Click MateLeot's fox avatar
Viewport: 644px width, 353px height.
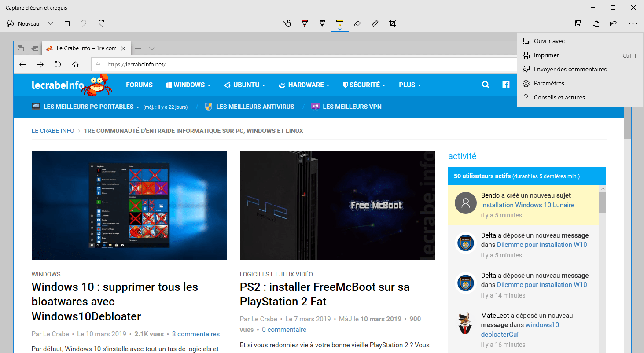click(466, 323)
